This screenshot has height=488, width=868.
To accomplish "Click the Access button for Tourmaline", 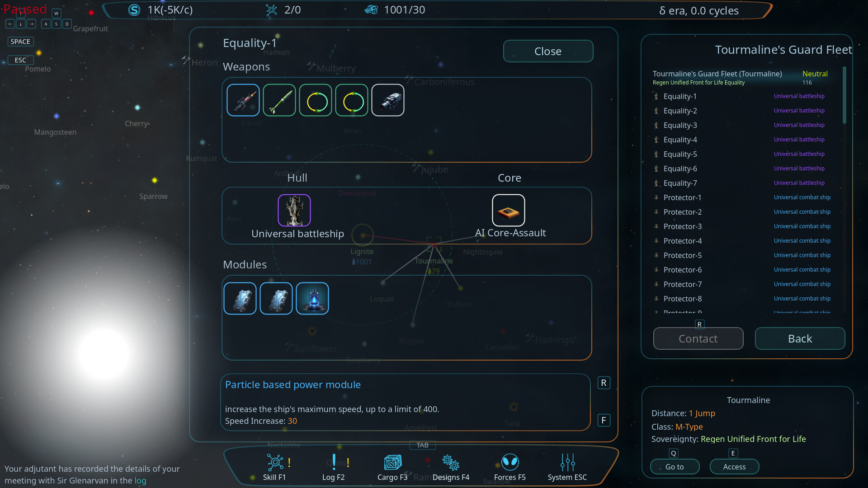I will 734,467.
